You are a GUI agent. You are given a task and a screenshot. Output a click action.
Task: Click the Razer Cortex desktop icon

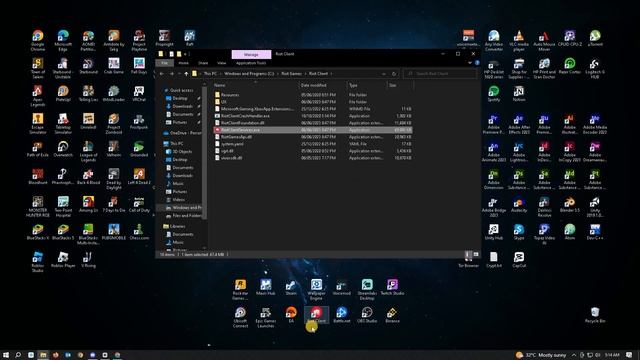click(x=569, y=65)
